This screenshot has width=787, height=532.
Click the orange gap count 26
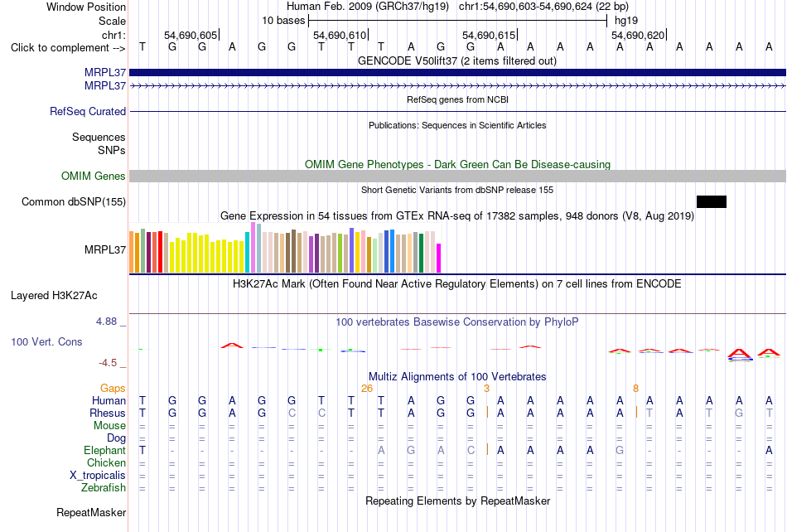(367, 389)
